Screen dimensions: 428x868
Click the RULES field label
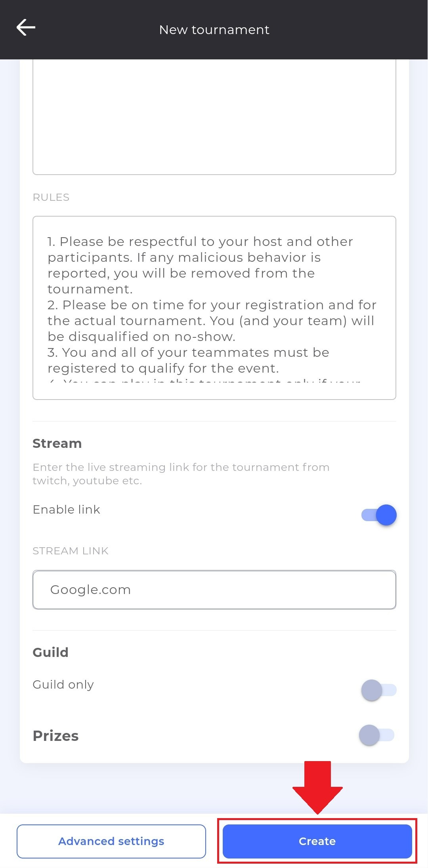click(51, 197)
